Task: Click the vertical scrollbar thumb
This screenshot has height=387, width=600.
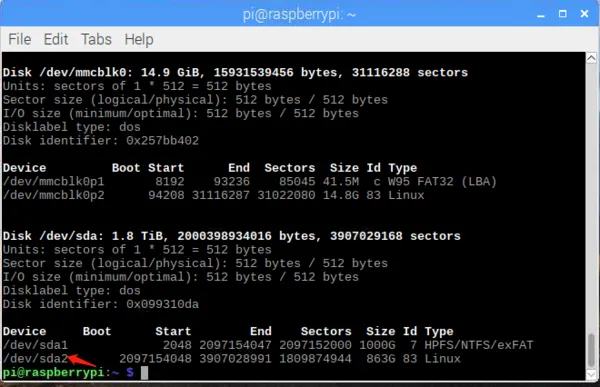Action: 591,350
